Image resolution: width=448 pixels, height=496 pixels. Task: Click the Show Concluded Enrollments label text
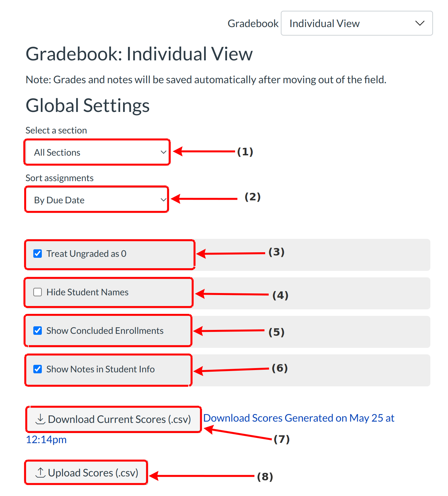[x=104, y=331]
